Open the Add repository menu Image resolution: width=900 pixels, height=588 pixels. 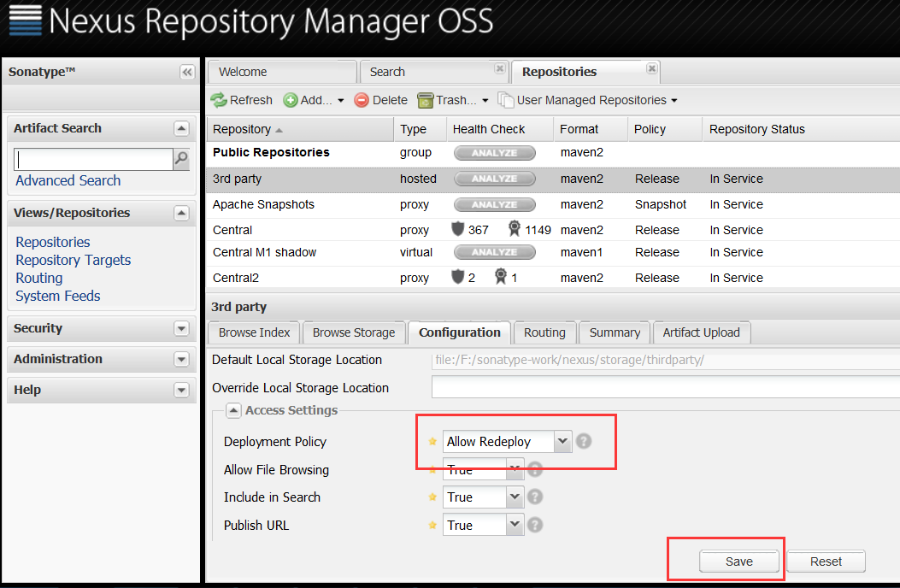click(x=314, y=100)
